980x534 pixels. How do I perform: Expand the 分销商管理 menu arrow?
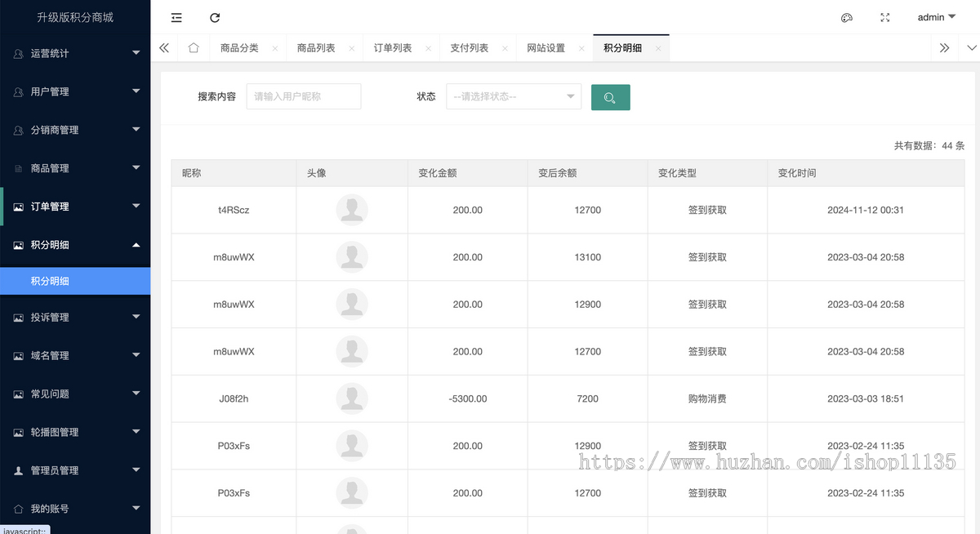136,130
